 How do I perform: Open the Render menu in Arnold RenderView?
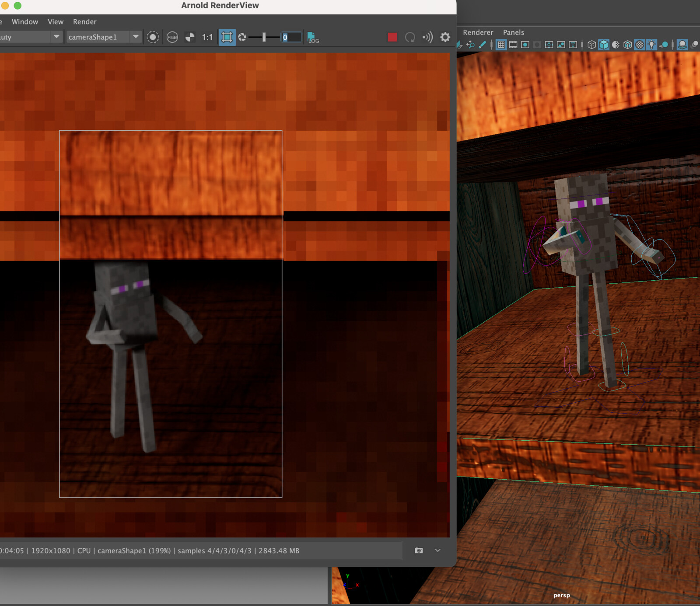click(84, 22)
